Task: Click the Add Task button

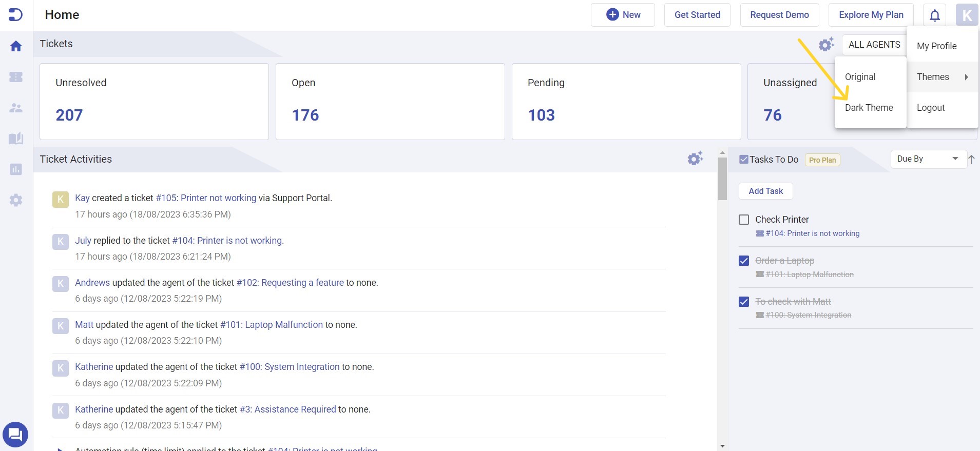Action: (x=765, y=191)
